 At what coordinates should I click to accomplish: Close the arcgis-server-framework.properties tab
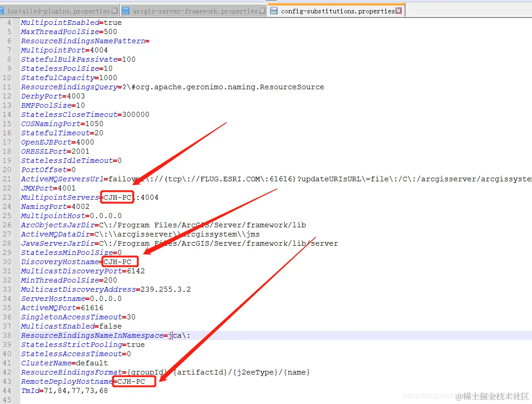pyautogui.click(x=262, y=11)
